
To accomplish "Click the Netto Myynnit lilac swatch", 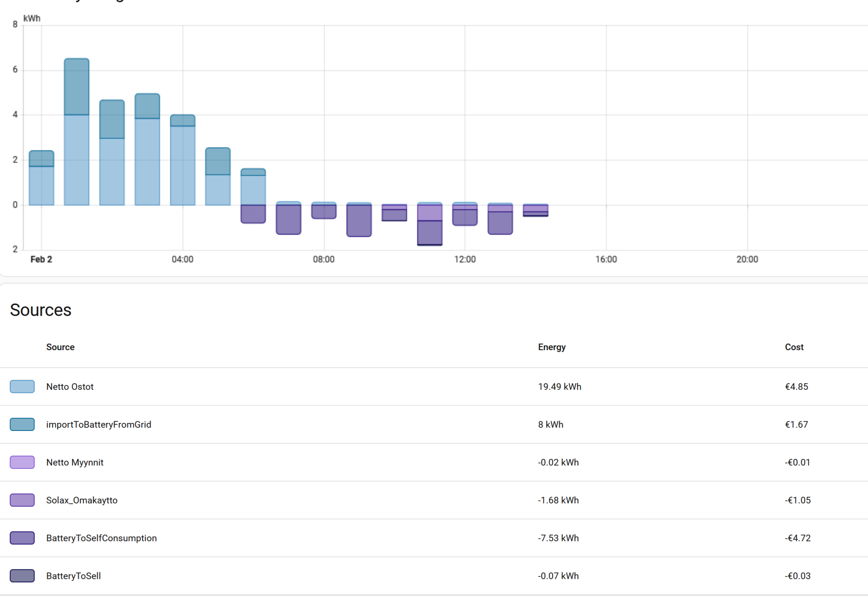I will point(22,462).
